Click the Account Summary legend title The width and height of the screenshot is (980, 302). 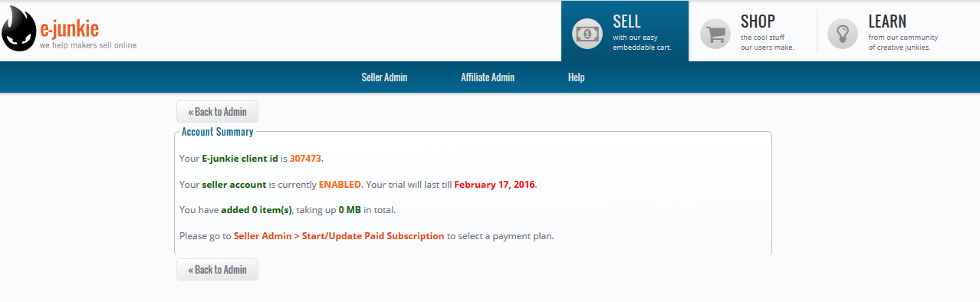pos(217,132)
